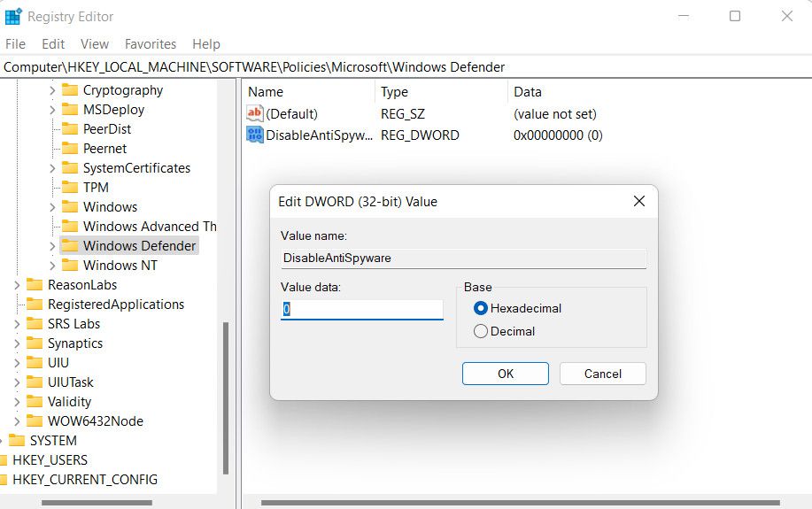Click the 0x00000000 (0) data cell
Viewport: 812px width, 509px height.
point(558,135)
